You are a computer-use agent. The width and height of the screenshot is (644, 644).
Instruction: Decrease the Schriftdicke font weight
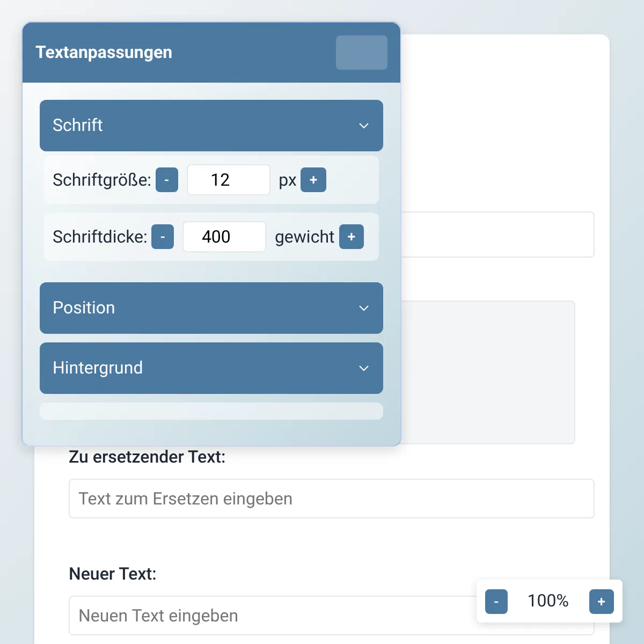coord(163,237)
